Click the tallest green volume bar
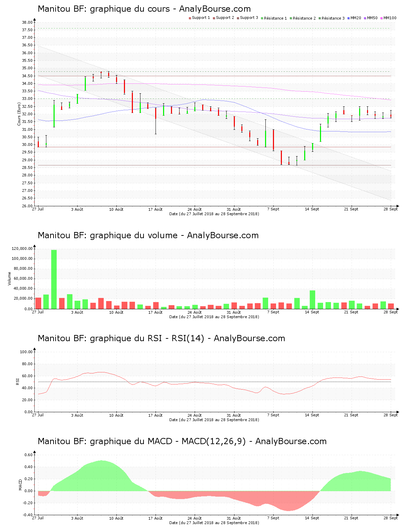This screenshot has width=412, height=532. click(x=54, y=279)
